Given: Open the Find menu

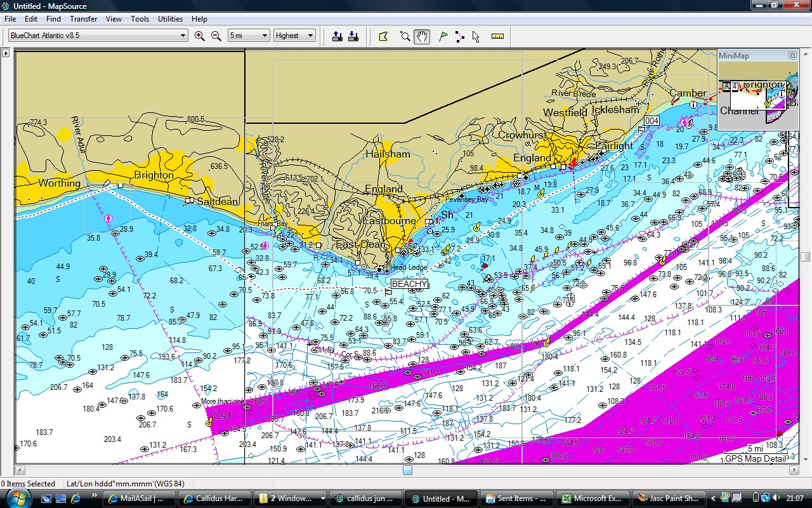Looking at the screenshot, I should pyautogui.click(x=53, y=19).
